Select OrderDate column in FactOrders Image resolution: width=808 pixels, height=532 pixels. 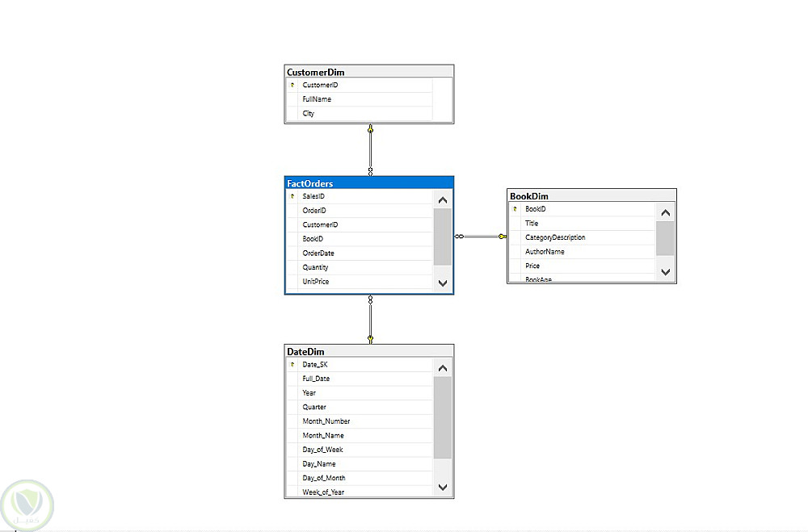[x=360, y=253]
